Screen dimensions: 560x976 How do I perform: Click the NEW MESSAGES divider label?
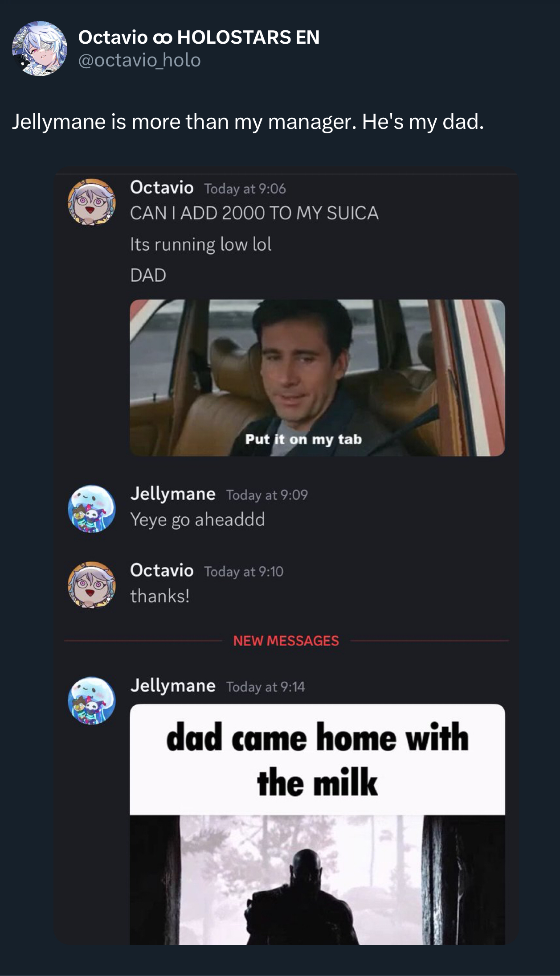(x=286, y=641)
